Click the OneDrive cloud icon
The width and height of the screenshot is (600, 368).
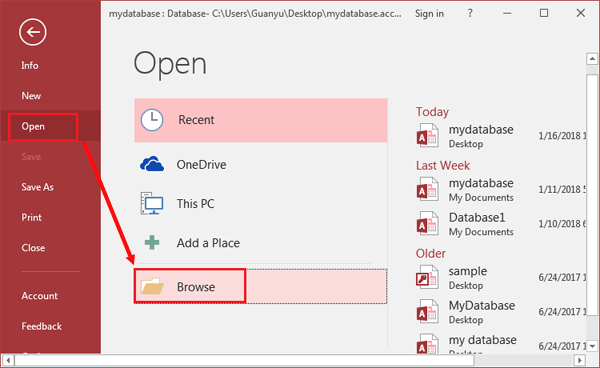152,164
